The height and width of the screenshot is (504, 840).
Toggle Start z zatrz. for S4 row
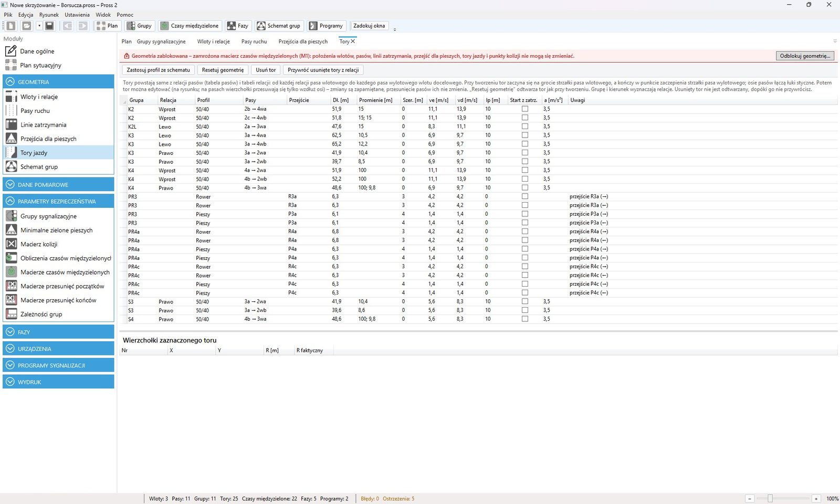click(x=524, y=319)
